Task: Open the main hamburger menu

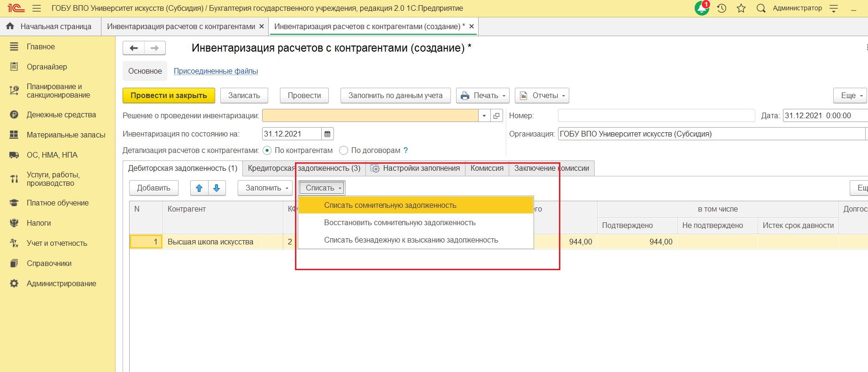Action: [37, 8]
